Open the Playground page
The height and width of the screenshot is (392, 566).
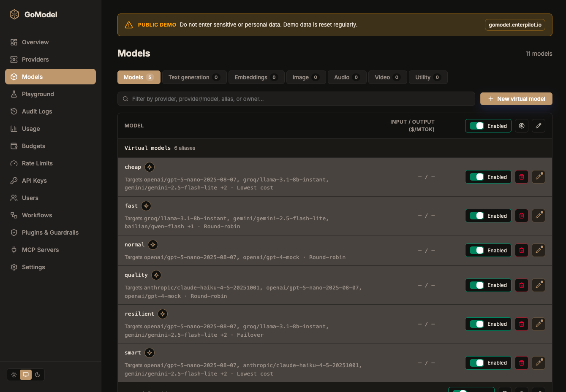50,94
